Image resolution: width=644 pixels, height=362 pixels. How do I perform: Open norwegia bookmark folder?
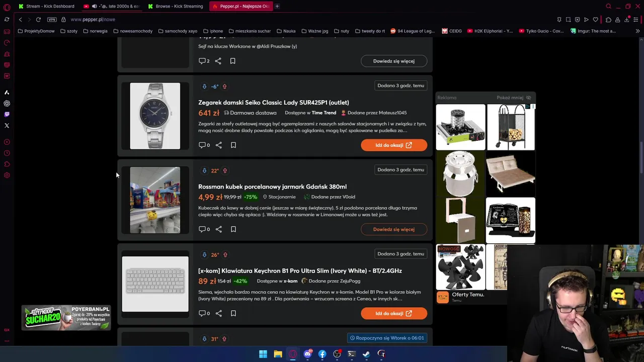pyautogui.click(x=95, y=31)
